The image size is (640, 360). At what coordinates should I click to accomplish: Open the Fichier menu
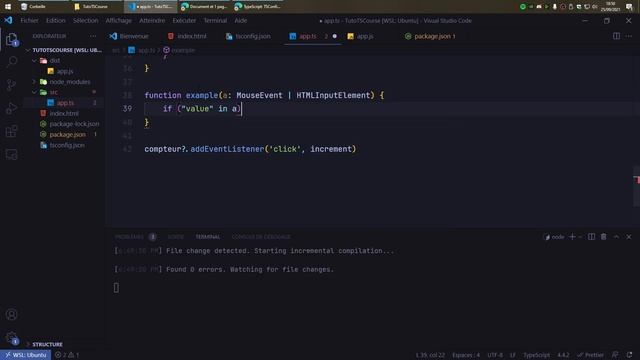(29, 20)
